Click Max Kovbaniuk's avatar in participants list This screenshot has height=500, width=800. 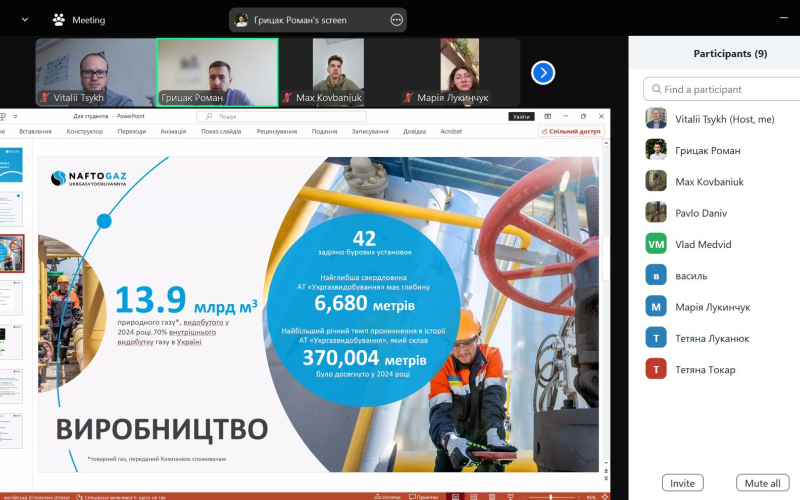656,181
